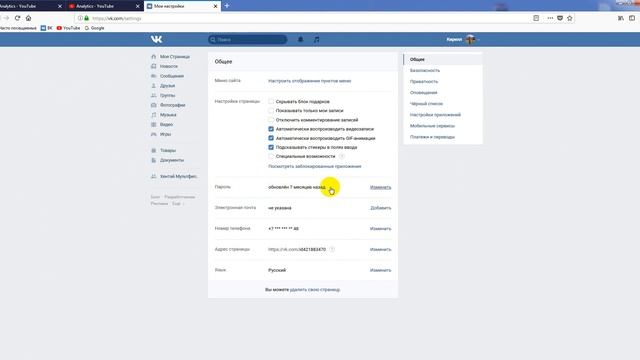This screenshot has width=640, height=360.
Task: Open the library icon in browser toolbar
Action: (621, 18)
